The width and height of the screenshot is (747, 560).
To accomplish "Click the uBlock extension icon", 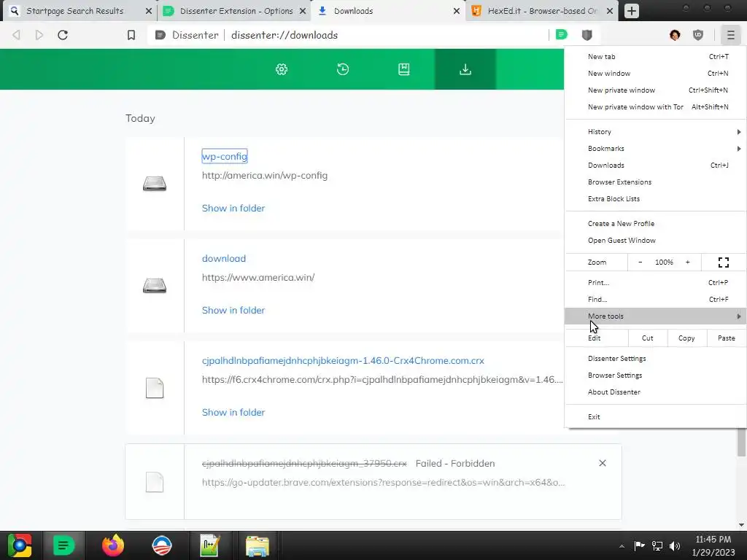I will pos(698,35).
